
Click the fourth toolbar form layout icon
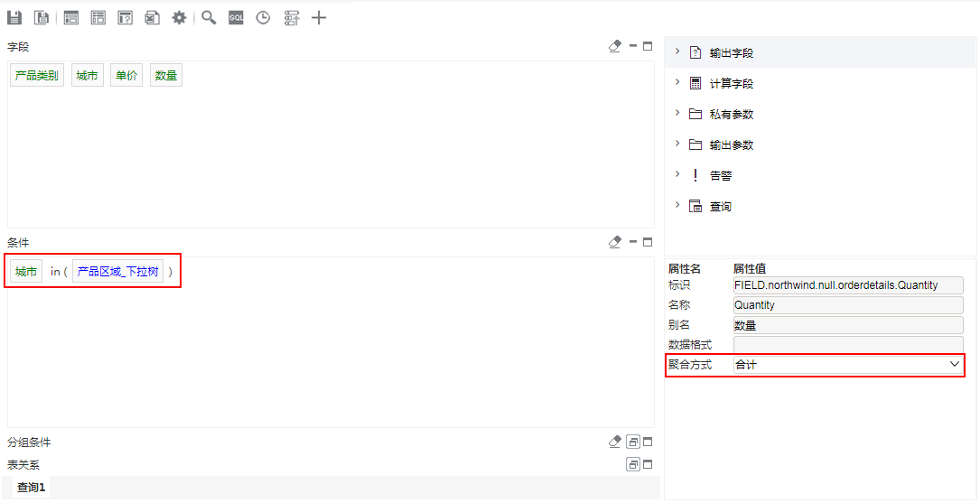pos(98,17)
